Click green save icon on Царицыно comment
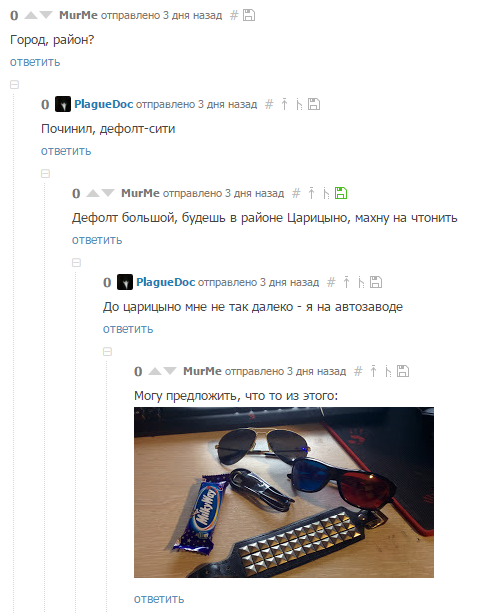Screen dimensions: 486x613 (341, 193)
